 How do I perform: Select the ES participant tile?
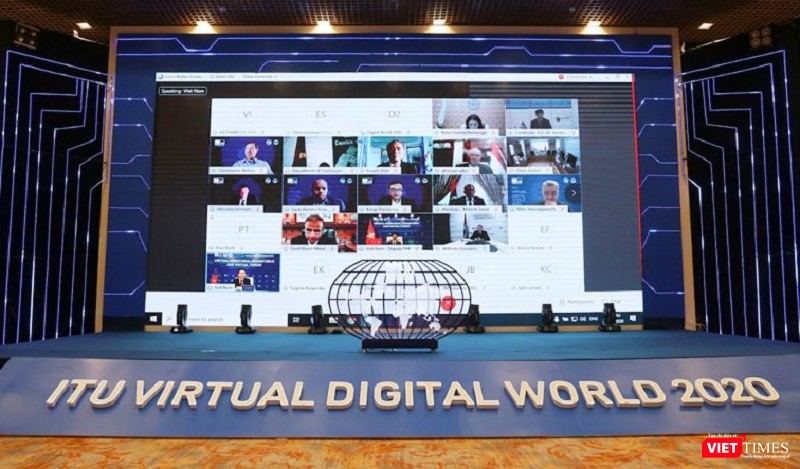[320, 116]
